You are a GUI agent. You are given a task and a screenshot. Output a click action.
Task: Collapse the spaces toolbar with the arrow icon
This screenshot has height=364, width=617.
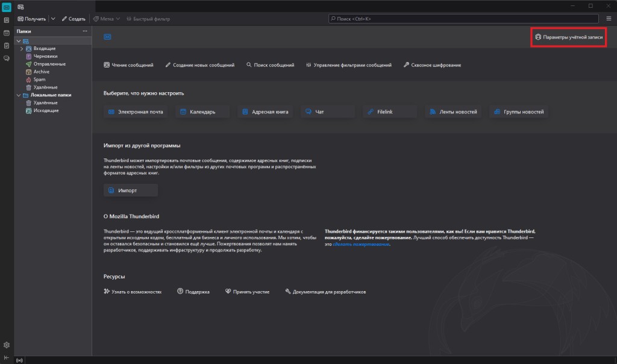tap(7, 358)
